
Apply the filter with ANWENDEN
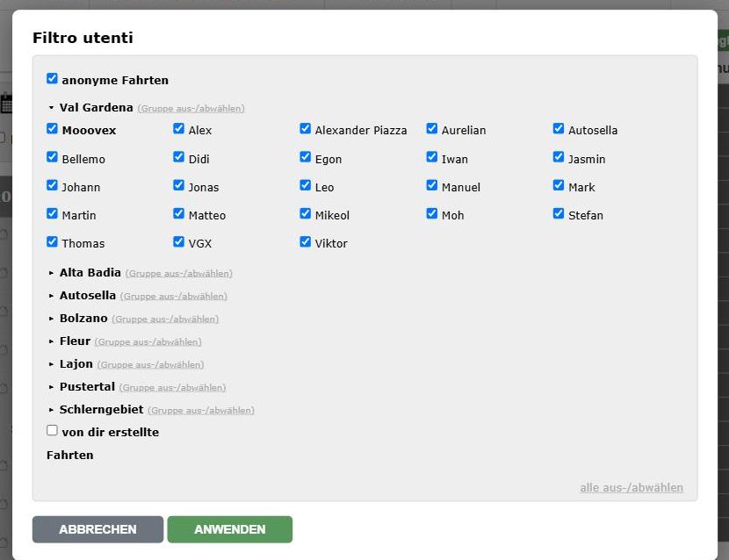click(229, 529)
